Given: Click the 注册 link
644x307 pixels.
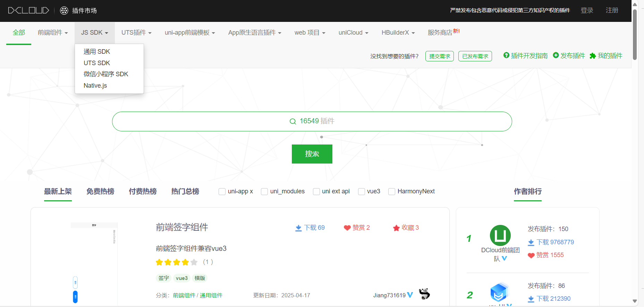Looking at the screenshot, I should pyautogui.click(x=612, y=10).
